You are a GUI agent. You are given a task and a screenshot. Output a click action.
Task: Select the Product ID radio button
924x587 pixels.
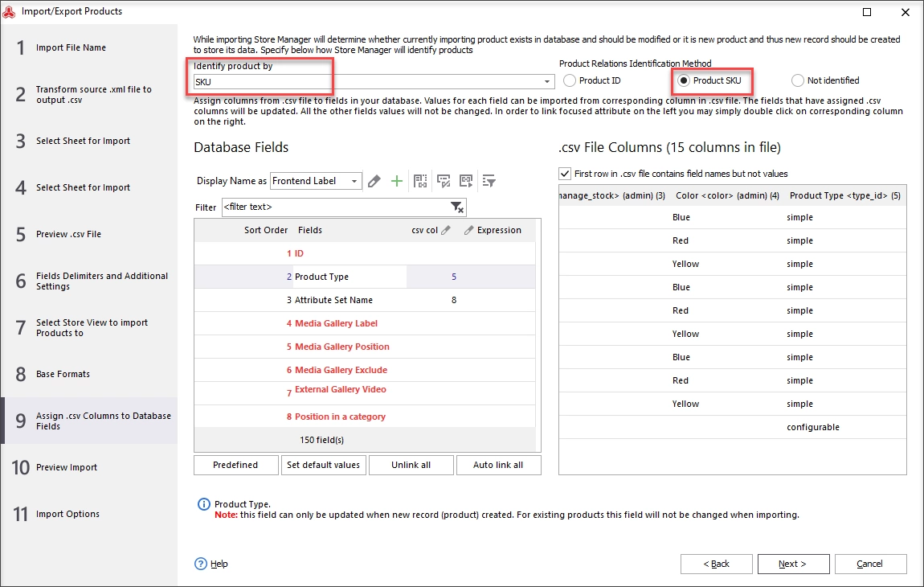(569, 80)
